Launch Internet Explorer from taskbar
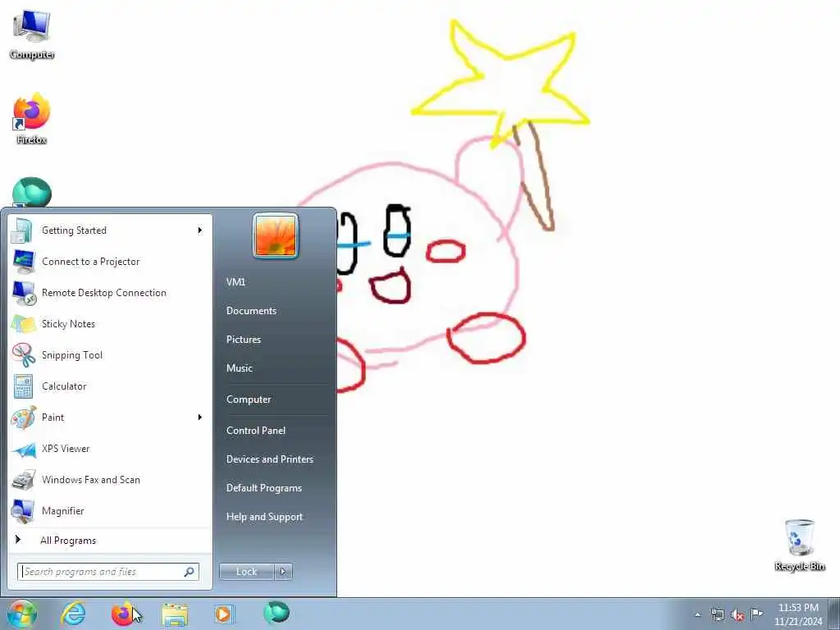 click(73, 614)
